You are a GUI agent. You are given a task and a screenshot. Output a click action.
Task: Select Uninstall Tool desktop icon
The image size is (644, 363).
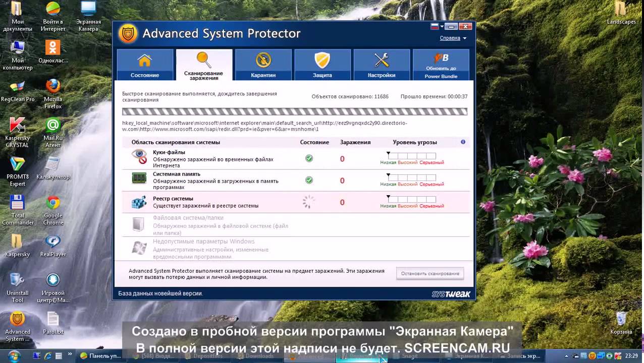pyautogui.click(x=18, y=288)
